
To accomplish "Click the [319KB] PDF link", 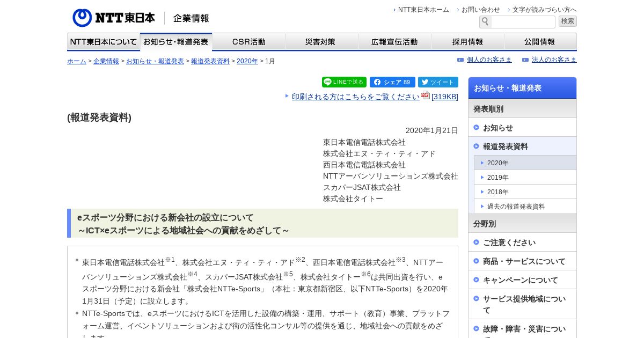I will coord(445,97).
